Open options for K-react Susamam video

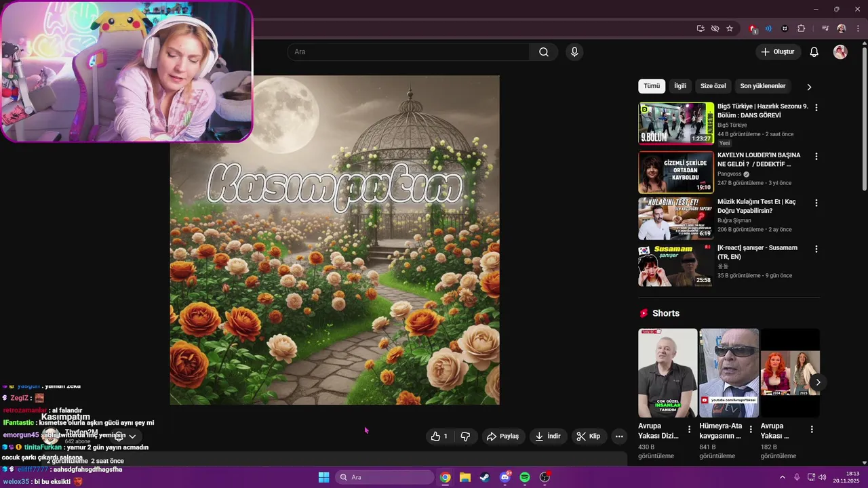point(816,249)
